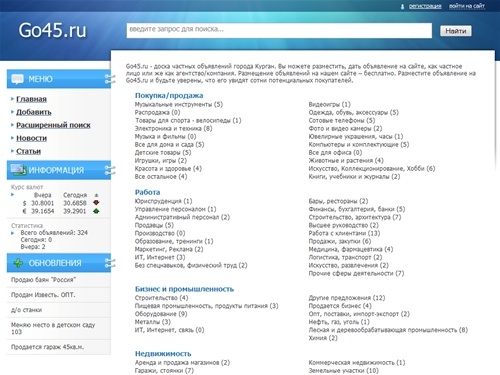Open Другие предложения (12) category

click(347, 298)
